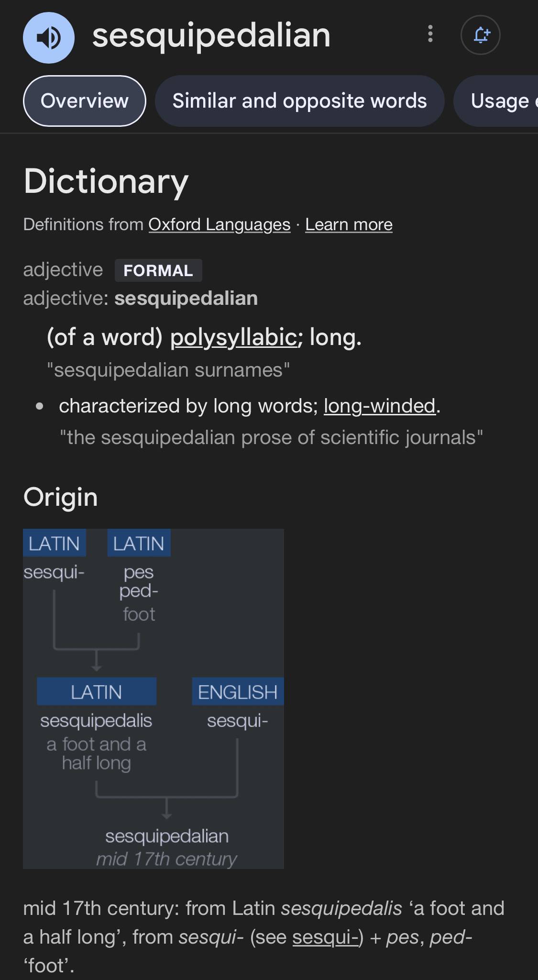The width and height of the screenshot is (538, 980).
Task: Tap the sesquipedalian headword title
Action: pyautogui.click(x=211, y=35)
